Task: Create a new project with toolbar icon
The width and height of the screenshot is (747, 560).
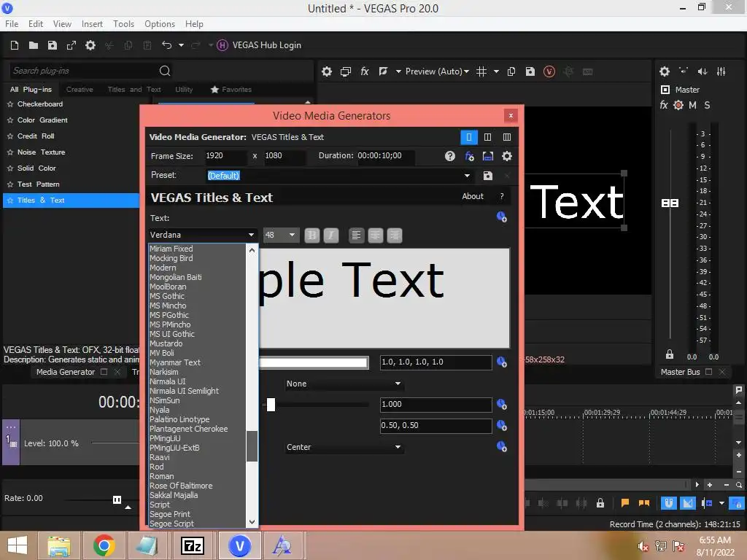Action: point(15,45)
